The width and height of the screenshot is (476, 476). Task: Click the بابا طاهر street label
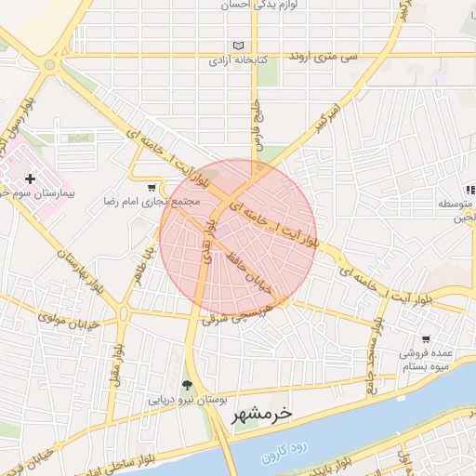coord(144,266)
